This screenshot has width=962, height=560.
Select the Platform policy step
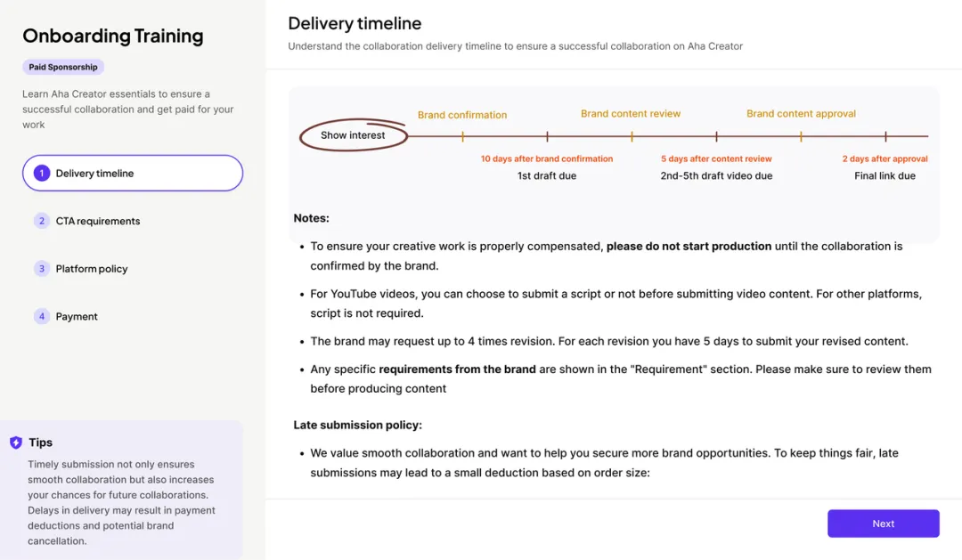tap(92, 269)
